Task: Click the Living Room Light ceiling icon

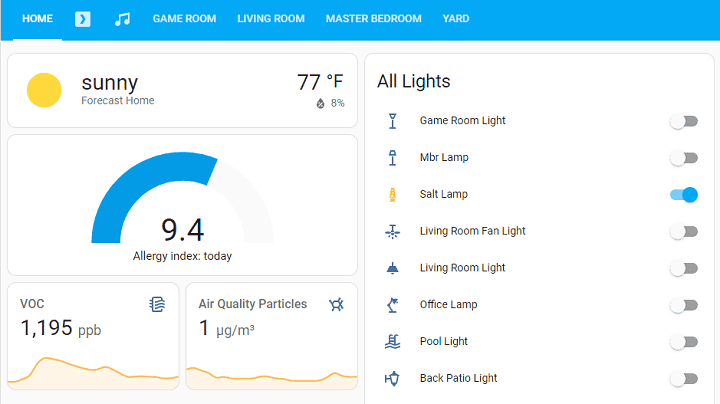Action: (392, 268)
